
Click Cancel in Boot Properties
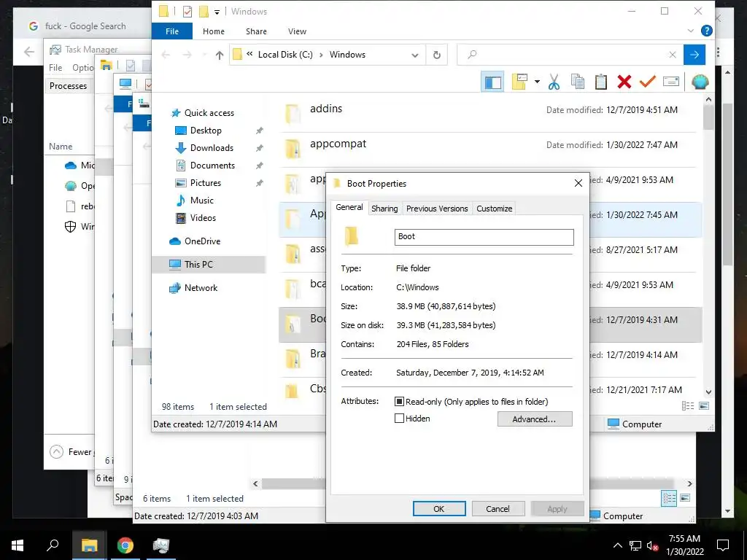pyautogui.click(x=498, y=508)
